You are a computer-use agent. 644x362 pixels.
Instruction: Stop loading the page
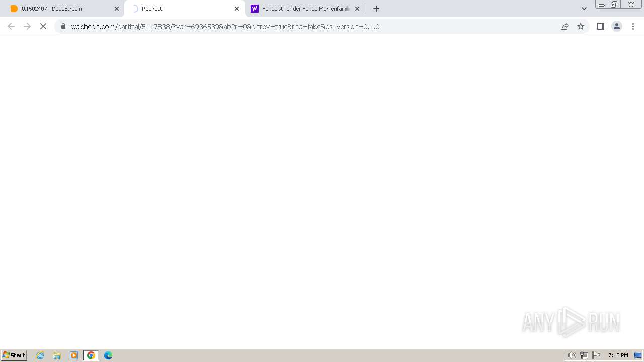coord(43,26)
